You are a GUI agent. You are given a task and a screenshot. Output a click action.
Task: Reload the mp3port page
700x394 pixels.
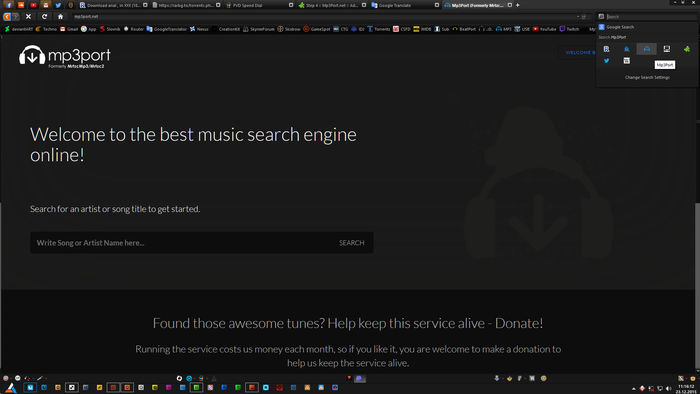click(x=44, y=17)
